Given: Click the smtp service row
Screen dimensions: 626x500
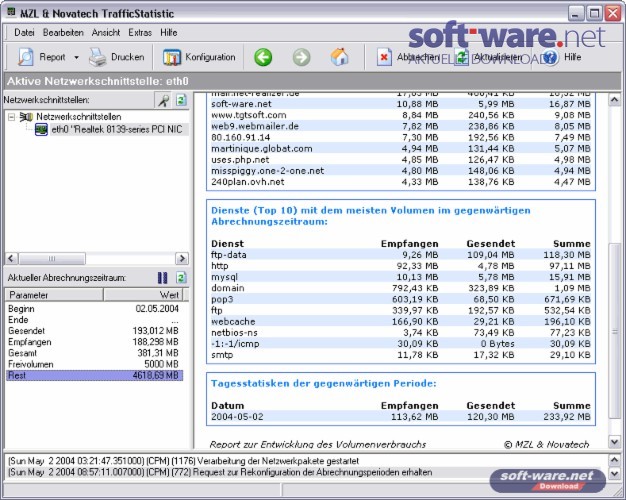Looking at the screenshot, I should [x=400, y=355].
